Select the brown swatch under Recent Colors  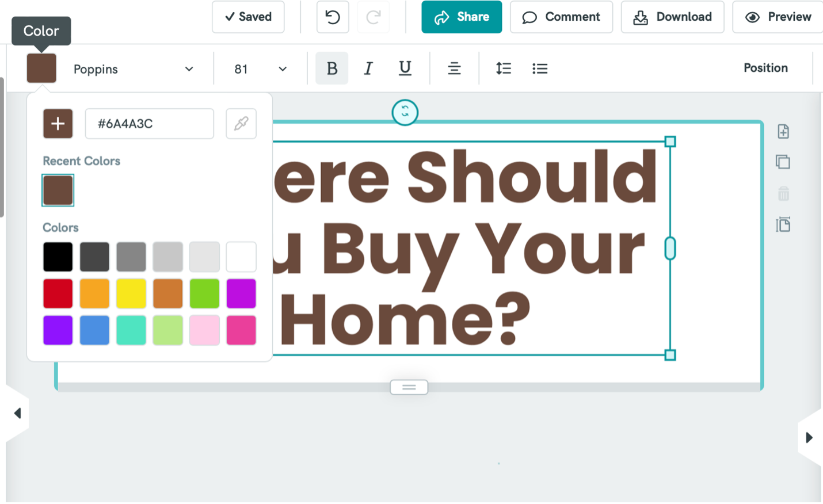coord(58,190)
